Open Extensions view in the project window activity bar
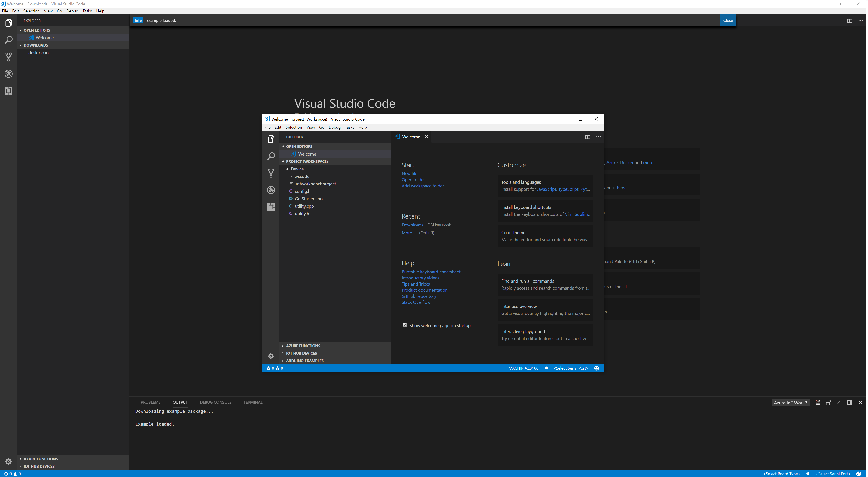This screenshot has height=477, width=868. pyautogui.click(x=271, y=207)
